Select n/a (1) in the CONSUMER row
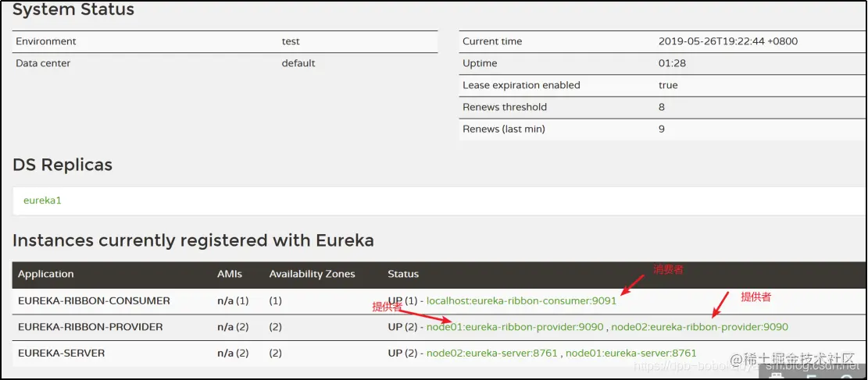This screenshot has height=380, width=868. (233, 301)
